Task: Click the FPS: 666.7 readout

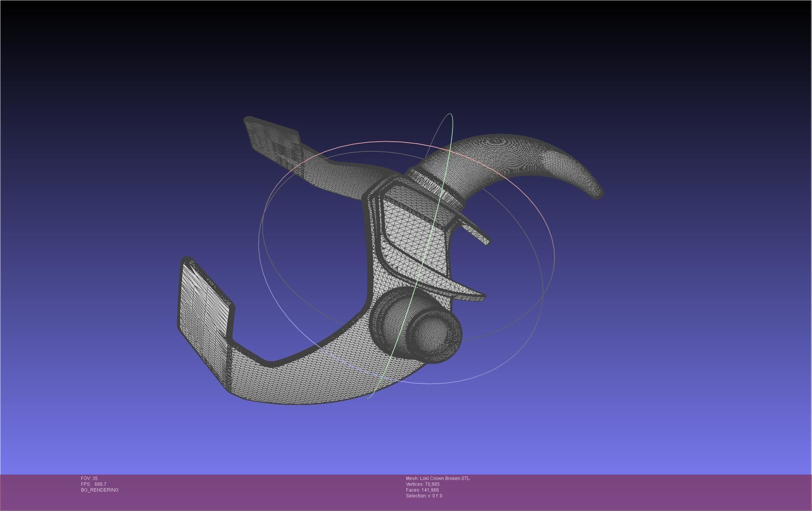Action: pos(93,484)
